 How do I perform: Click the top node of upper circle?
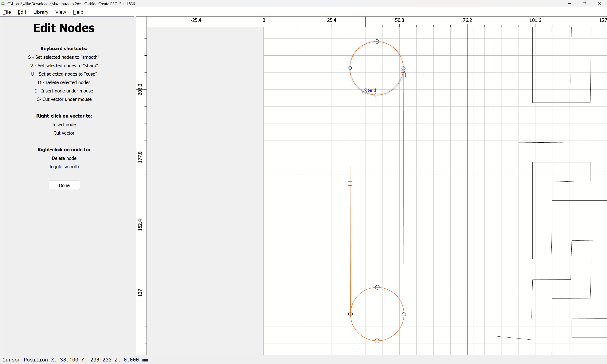(377, 42)
